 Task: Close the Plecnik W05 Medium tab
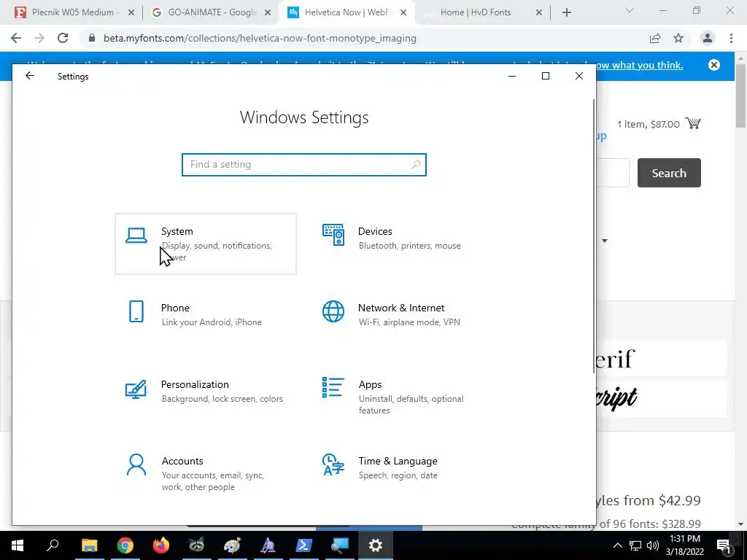(131, 12)
